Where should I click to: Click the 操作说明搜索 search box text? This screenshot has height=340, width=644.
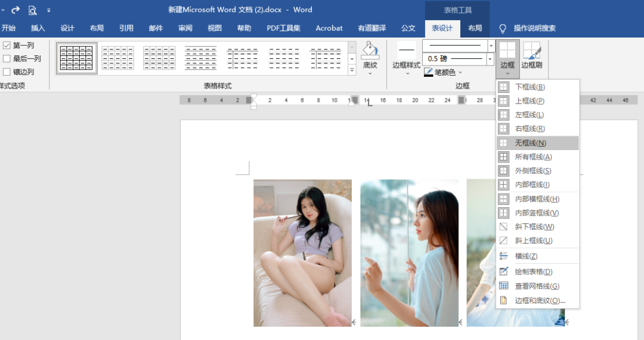pos(535,29)
